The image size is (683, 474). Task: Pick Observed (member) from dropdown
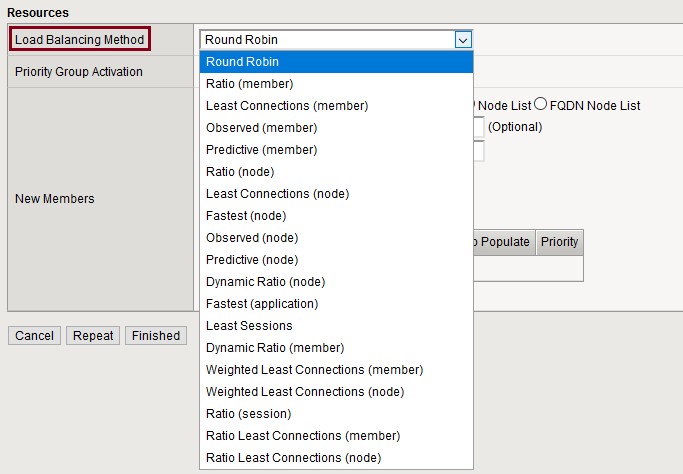pos(261,128)
